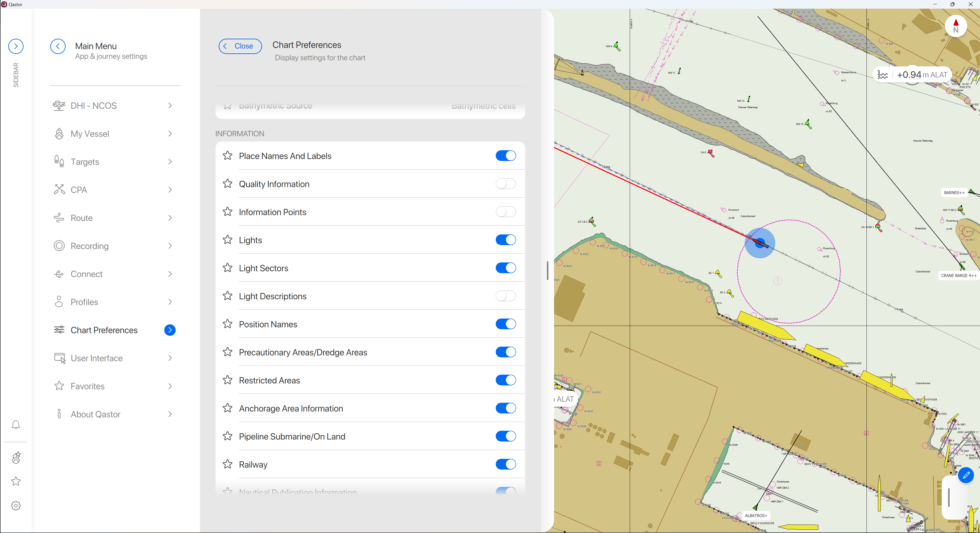This screenshot has height=533, width=980.
Task: Expand the My Vessel chevron
Action: pyautogui.click(x=170, y=134)
